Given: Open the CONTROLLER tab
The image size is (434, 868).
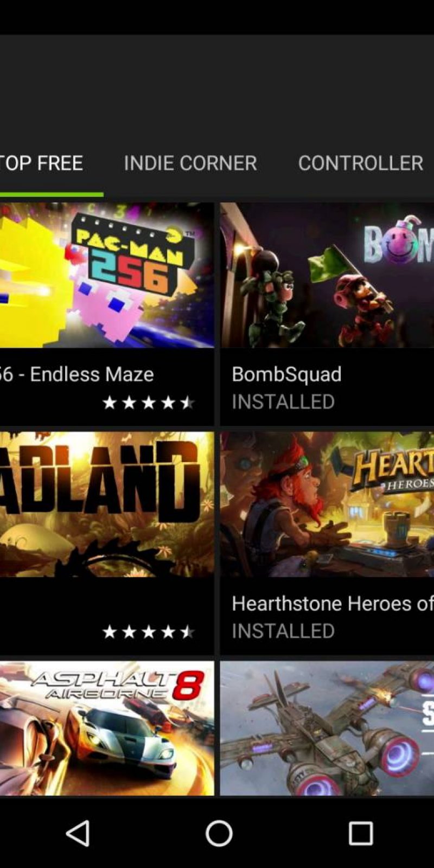Looking at the screenshot, I should point(361,163).
